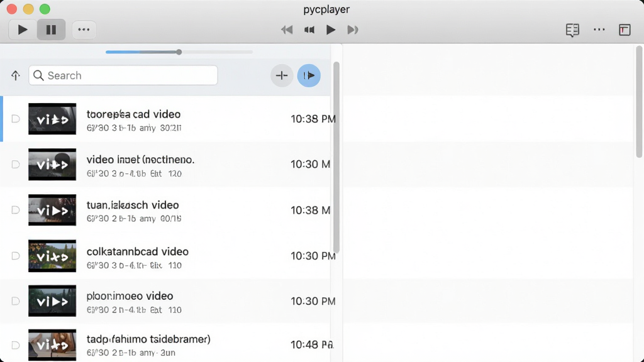Click the pause button in the toolbar

51,30
